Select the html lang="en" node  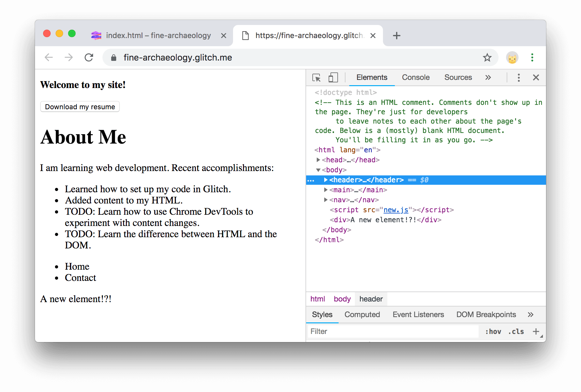click(x=347, y=150)
